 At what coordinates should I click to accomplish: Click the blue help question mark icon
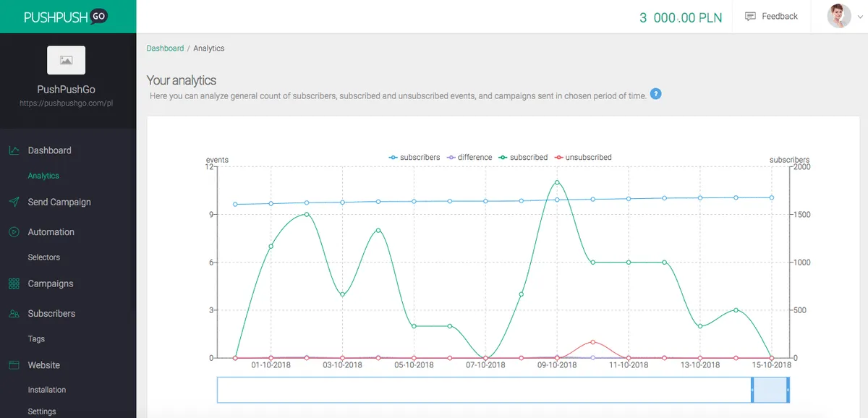[655, 94]
